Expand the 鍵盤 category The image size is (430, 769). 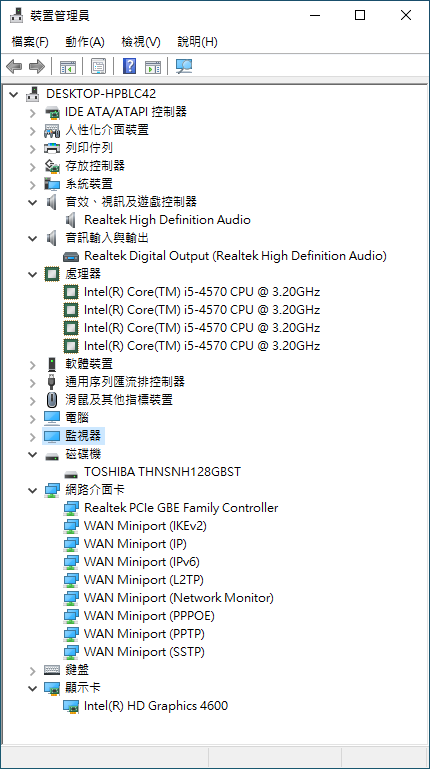tap(32, 670)
